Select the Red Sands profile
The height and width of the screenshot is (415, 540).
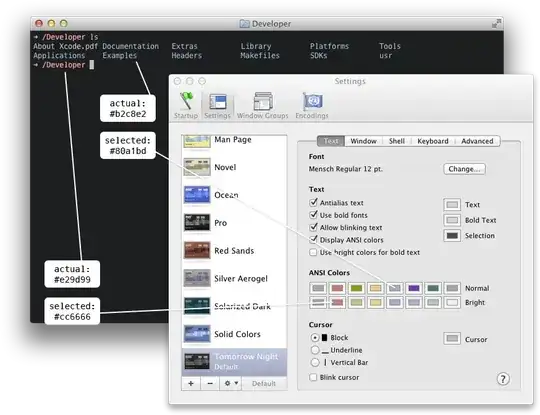(234, 251)
